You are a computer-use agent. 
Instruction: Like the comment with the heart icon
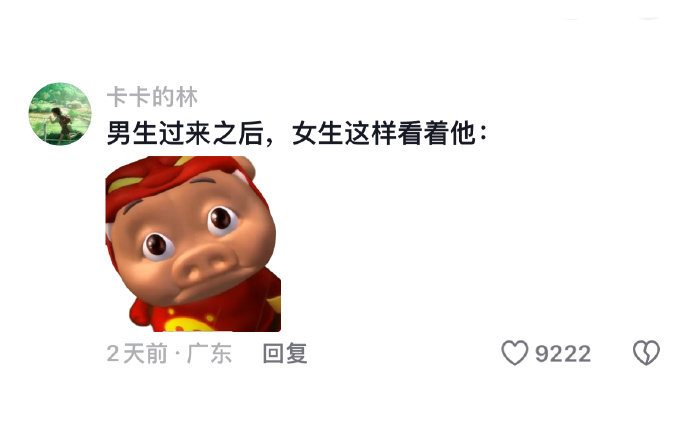[514, 353]
